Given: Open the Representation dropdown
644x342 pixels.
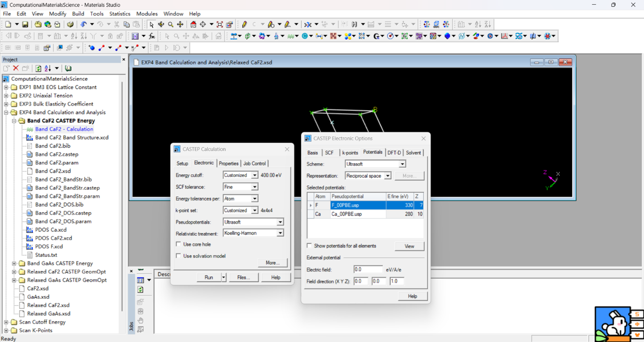Looking at the screenshot, I should pyautogui.click(x=387, y=176).
